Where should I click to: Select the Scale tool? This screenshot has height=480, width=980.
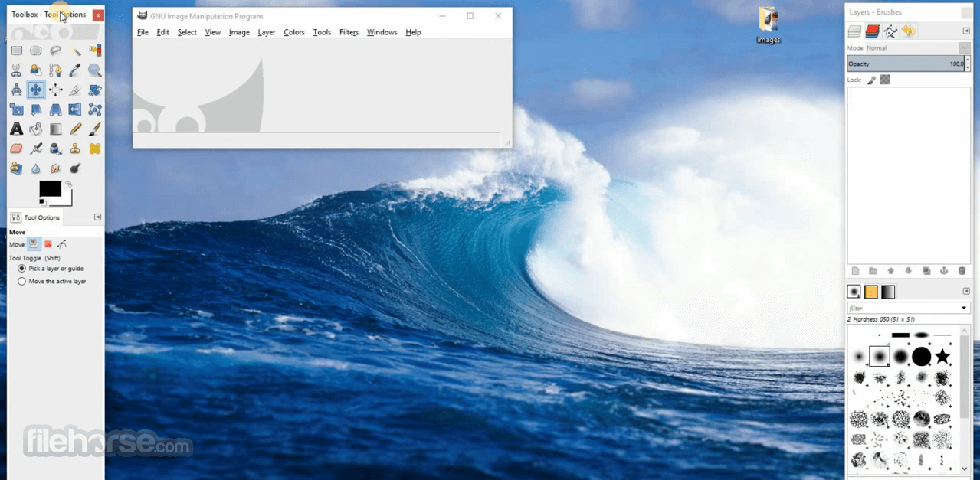[x=16, y=109]
